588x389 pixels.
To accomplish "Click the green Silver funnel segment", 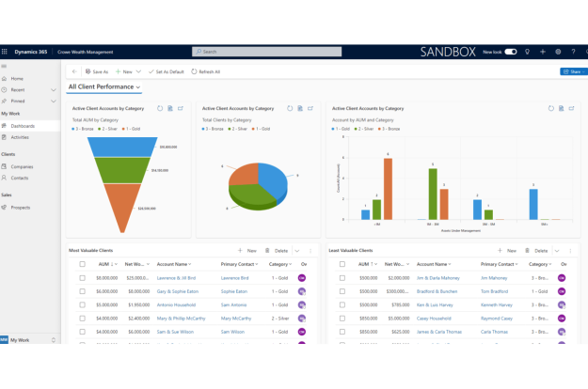I will click(122, 170).
